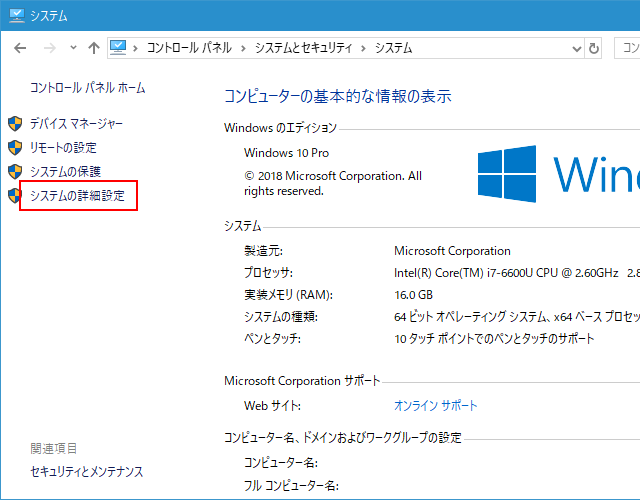Select 10 タッチ ポイント pen and touch value
Viewport: 640px width, 500px height.
tap(494, 338)
